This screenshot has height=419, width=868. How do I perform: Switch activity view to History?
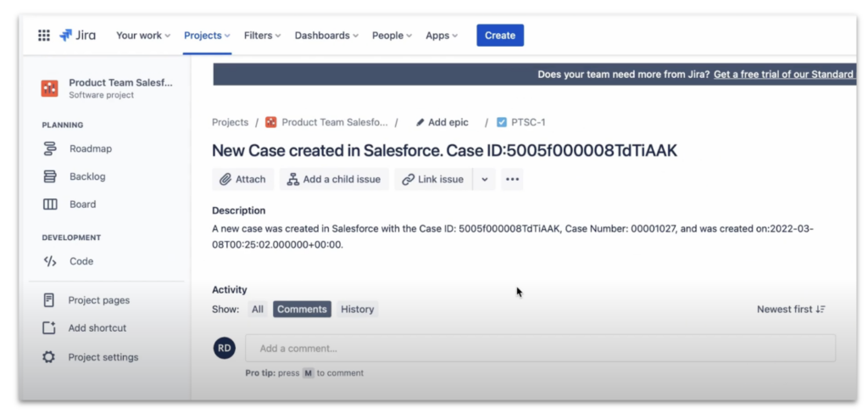[357, 310]
